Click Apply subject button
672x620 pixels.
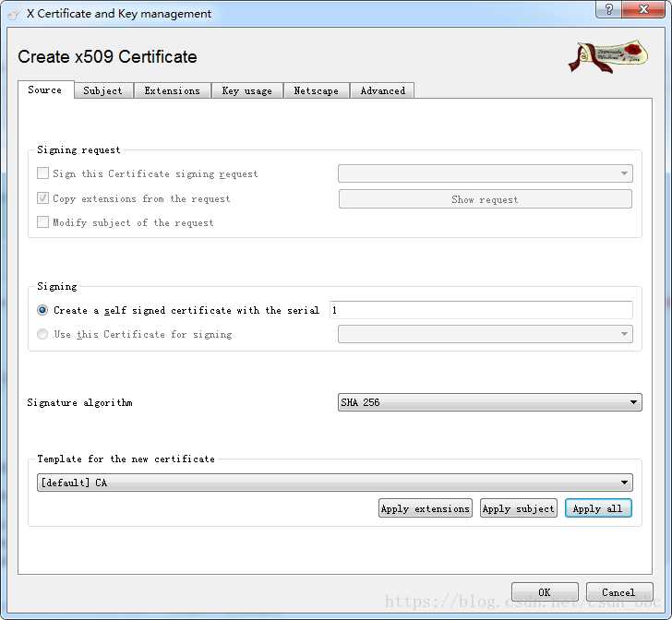click(519, 508)
